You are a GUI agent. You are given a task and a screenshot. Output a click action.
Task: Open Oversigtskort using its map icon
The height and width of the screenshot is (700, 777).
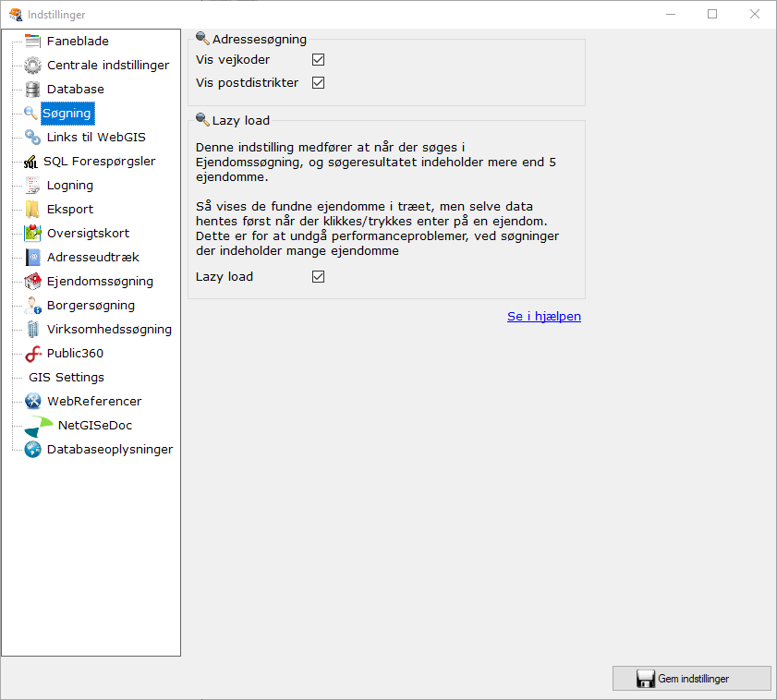tap(30, 233)
